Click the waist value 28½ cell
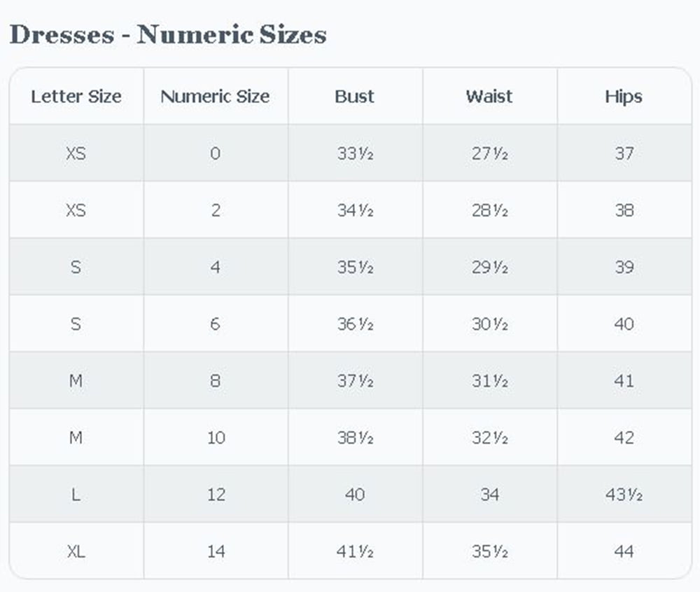The image size is (700, 592). pos(490,209)
